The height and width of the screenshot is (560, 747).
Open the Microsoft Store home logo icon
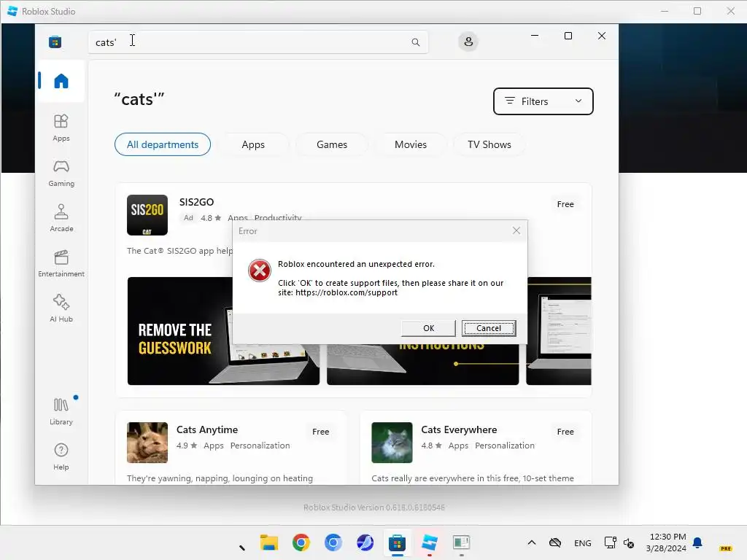pyautogui.click(x=55, y=42)
